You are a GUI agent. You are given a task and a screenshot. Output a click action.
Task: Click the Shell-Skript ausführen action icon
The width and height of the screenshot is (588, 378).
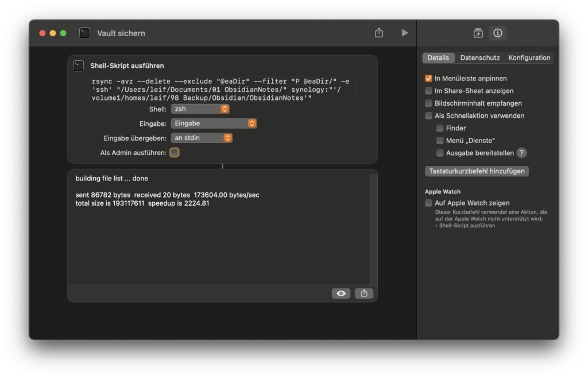coord(78,65)
